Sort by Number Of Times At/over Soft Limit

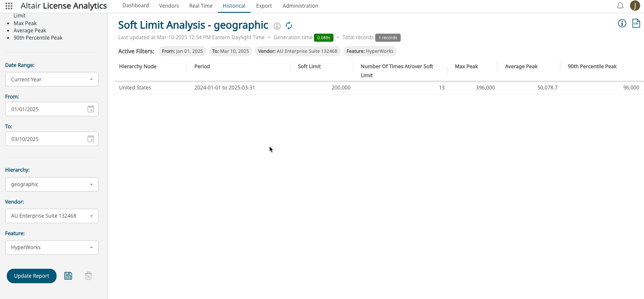[x=397, y=71]
